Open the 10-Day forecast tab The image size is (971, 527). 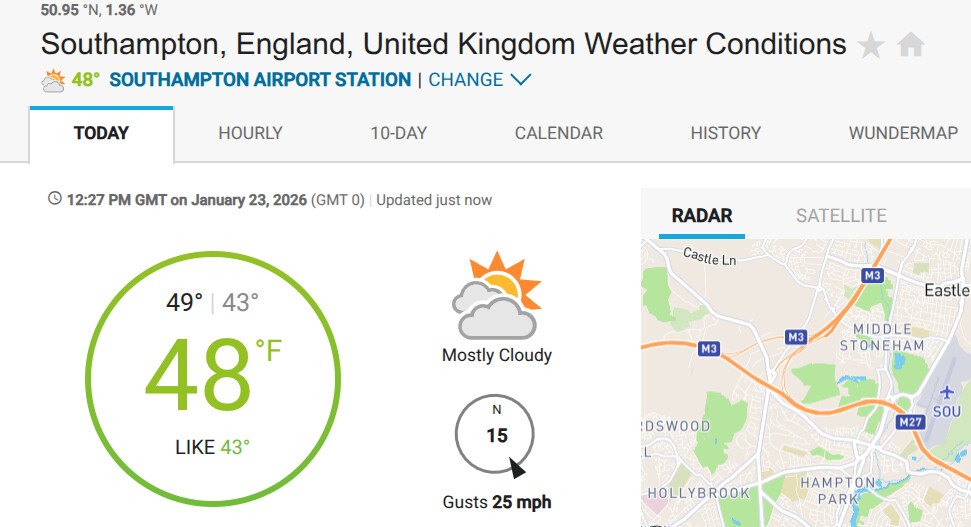click(398, 133)
